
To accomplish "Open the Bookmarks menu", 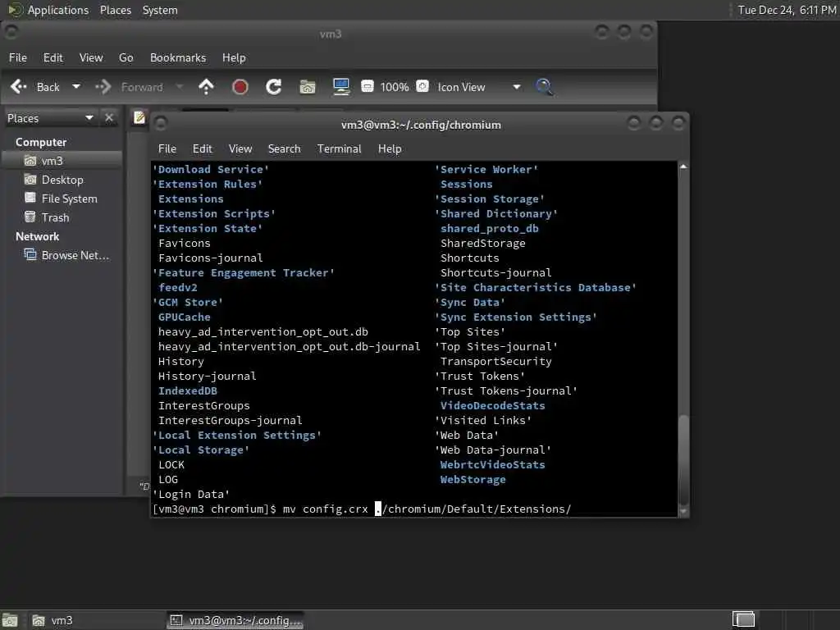I will click(x=178, y=58).
